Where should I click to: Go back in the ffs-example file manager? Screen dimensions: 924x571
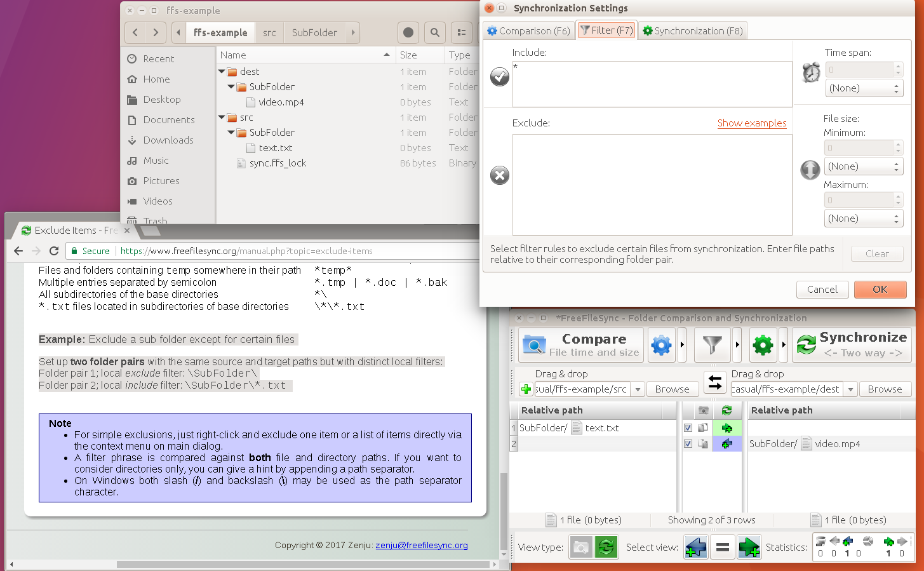click(135, 32)
